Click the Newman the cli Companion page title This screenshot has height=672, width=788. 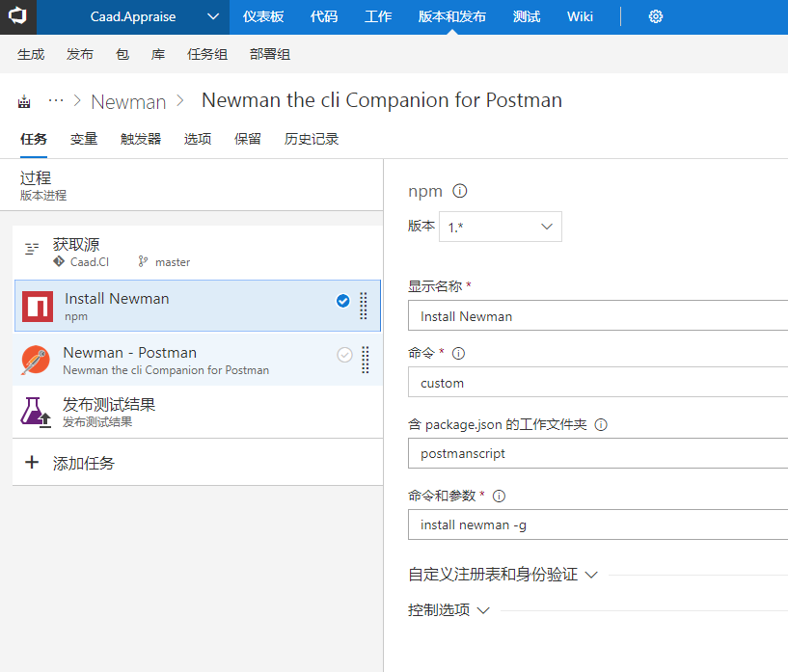(382, 100)
